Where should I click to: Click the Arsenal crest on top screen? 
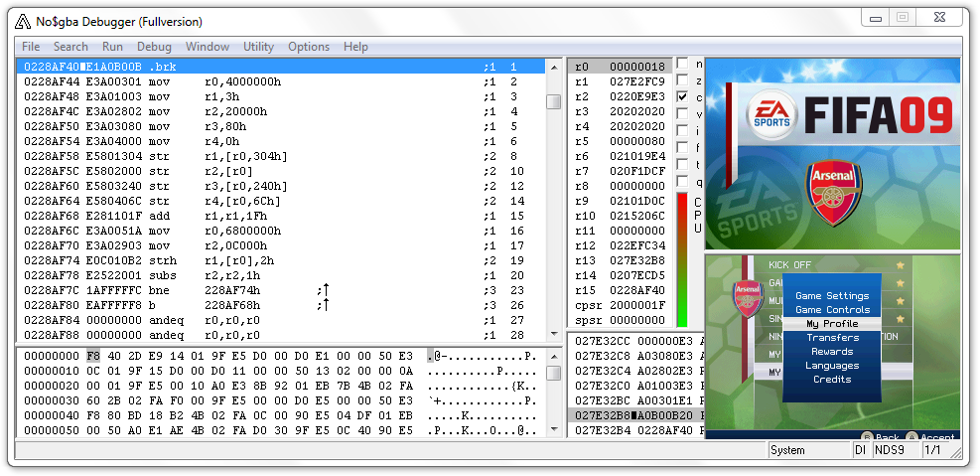833,193
